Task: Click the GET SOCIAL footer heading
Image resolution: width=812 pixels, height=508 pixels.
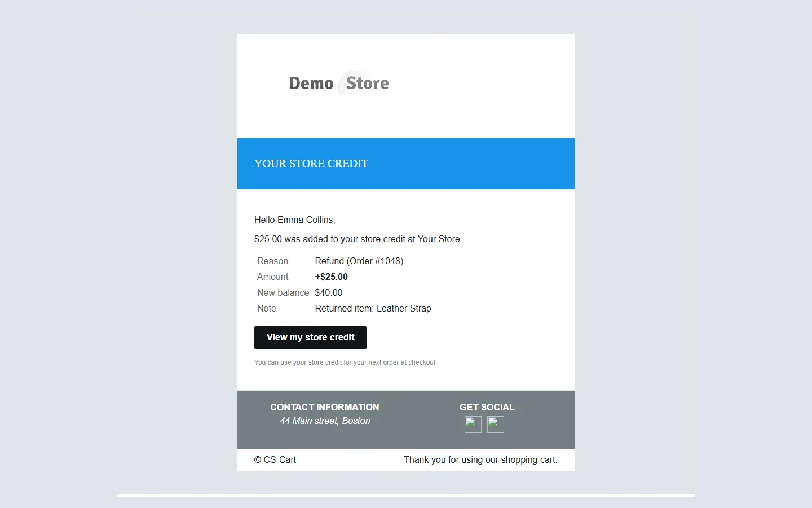Action: click(487, 408)
